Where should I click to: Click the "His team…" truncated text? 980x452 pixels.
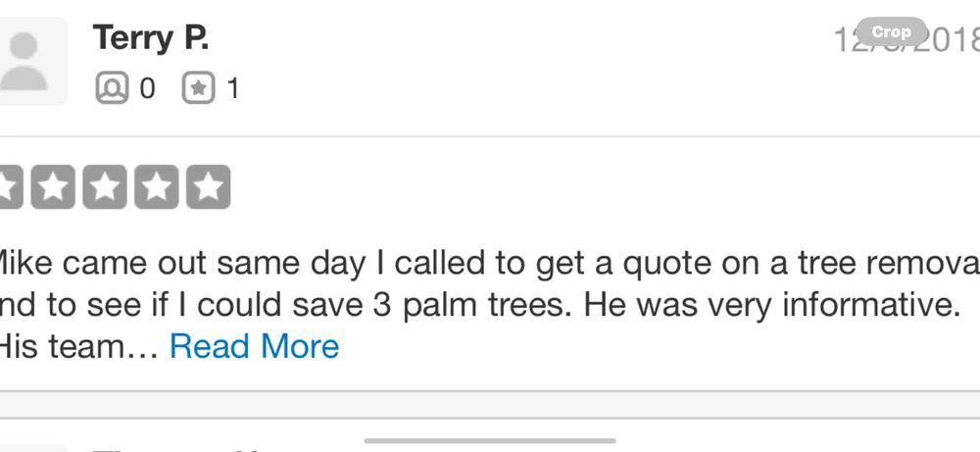[78, 346]
